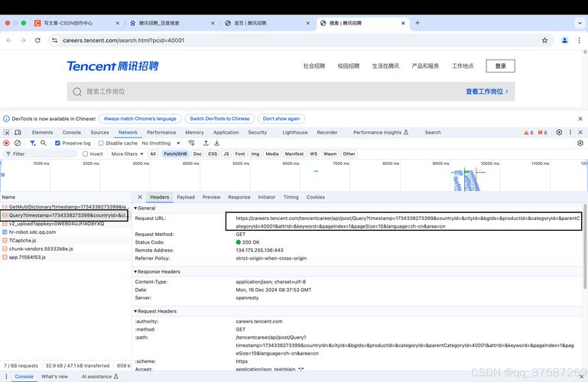Image resolution: width=588 pixels, height=382 pixels.
Task: Open network search magnifier
Action: pos(44,143)
